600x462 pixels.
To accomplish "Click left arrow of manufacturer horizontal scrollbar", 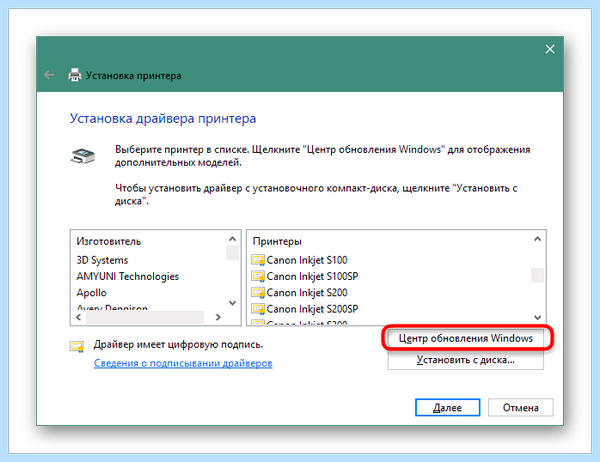I will click(78, 317).
